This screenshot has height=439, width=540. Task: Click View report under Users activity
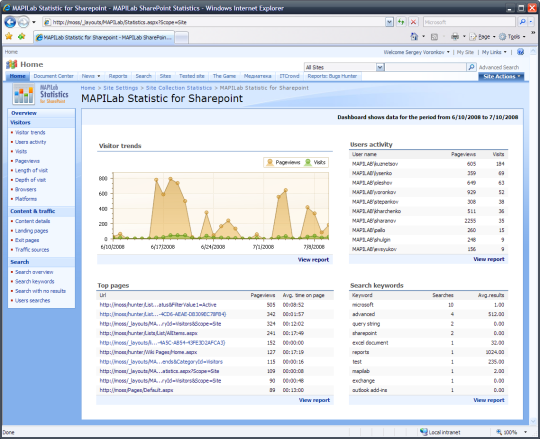(x=489, y=259)
